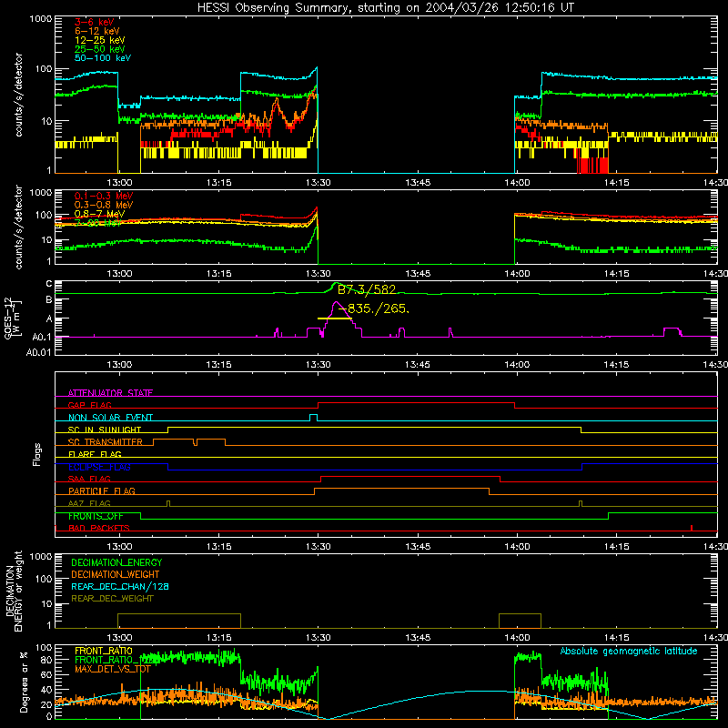Click the vertical Flags axis label

point(36,454)
